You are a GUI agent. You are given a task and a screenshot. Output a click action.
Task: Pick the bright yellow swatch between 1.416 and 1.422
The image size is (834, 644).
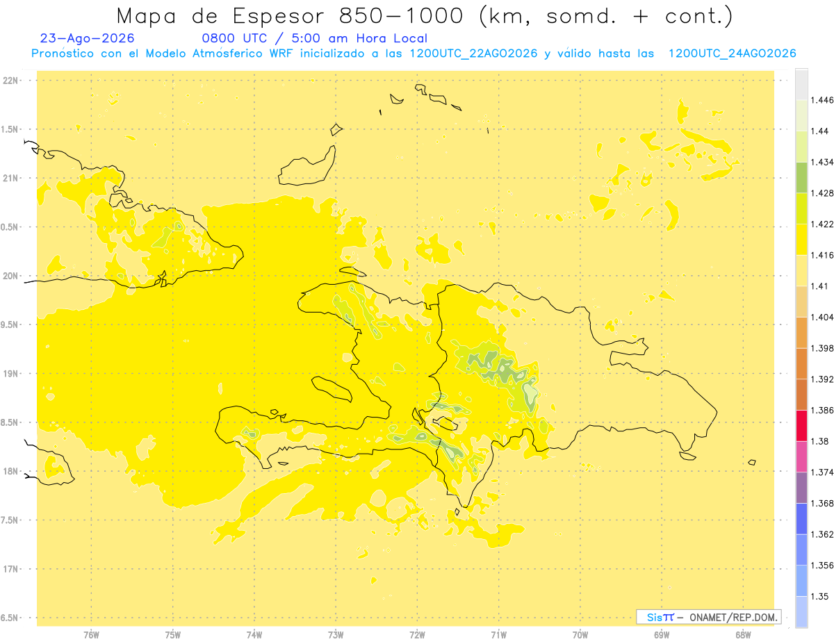point(801,240)
